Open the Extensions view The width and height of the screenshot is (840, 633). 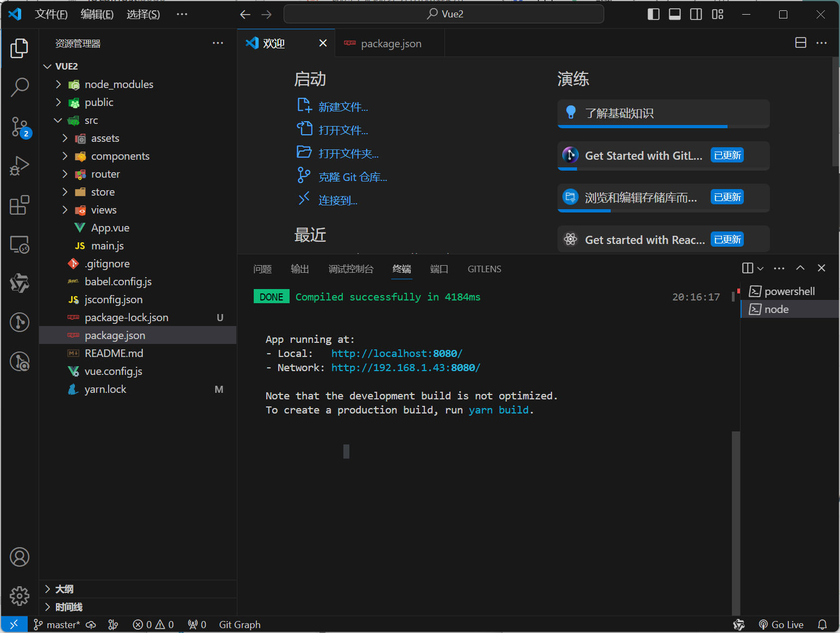pos(20,205)
